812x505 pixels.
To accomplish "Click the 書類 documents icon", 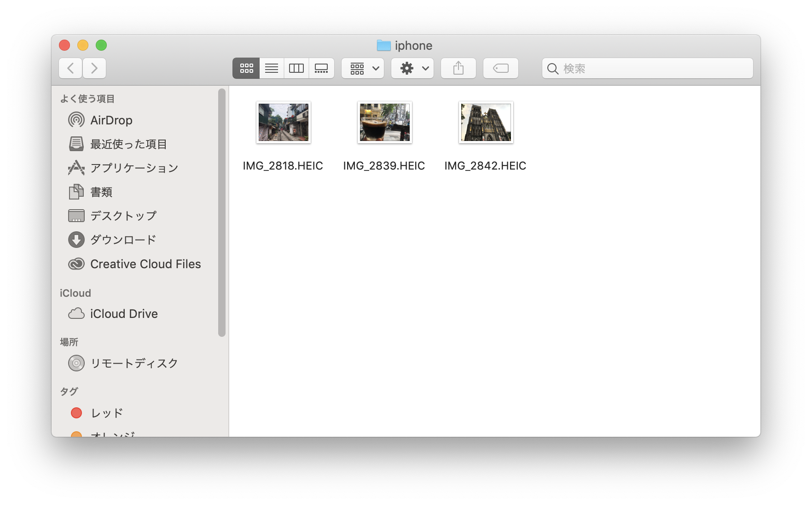I will click(76, 192).
